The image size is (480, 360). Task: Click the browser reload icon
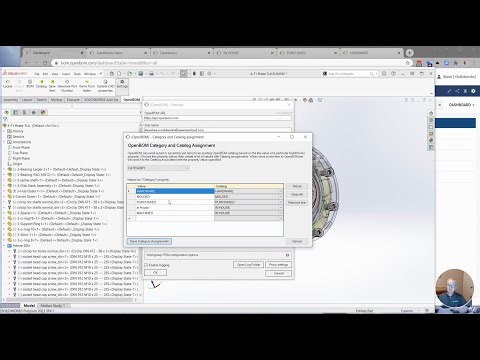(45, 63)
